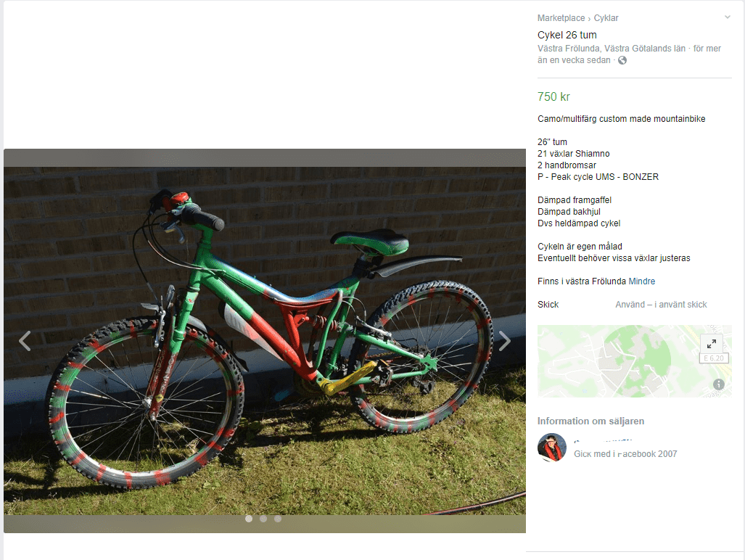The image size is (745, 560).
Task: Click the public globe visibility icon
Action: point(622,60)
